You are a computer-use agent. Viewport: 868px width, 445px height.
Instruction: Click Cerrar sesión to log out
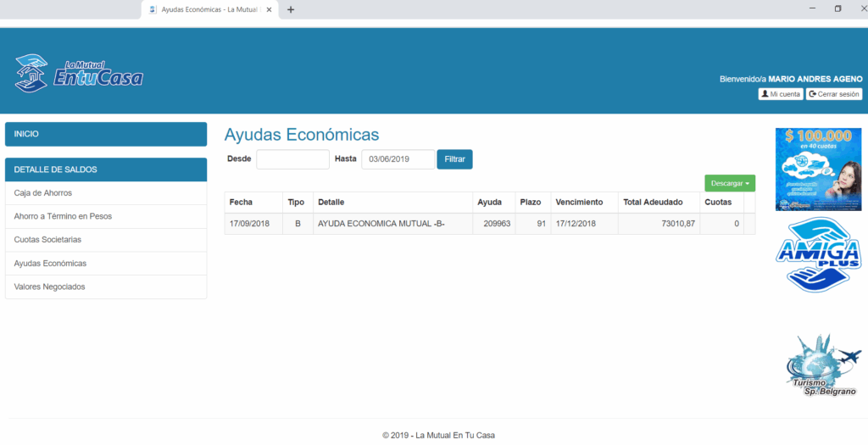[834, 94]
